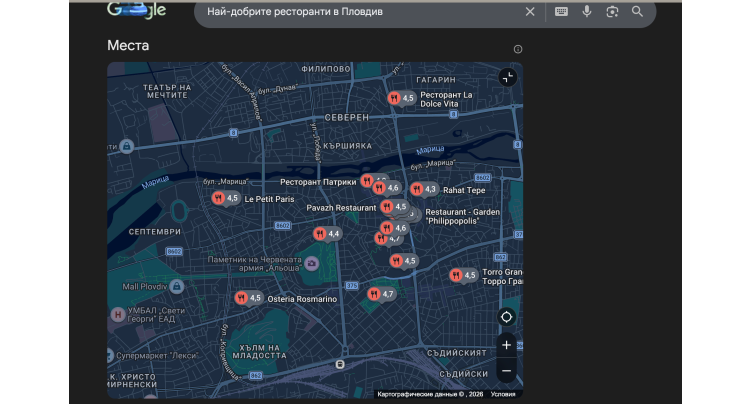
Task: Go to Google homepage via the logo
Action: [x=136, y=11]
